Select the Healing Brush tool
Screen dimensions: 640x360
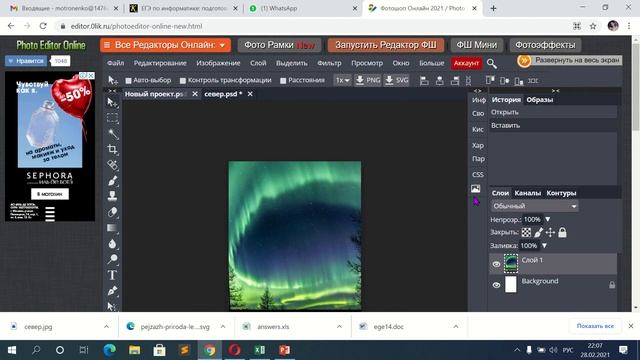(112, 165)
